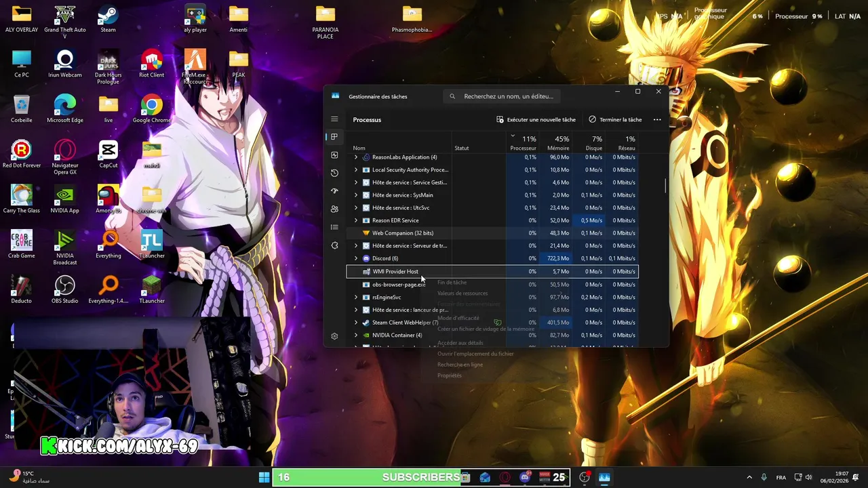Open the Performance page in Task Manager sidebar
This screenshot has height=488, width=868.
tap(334, 155)
